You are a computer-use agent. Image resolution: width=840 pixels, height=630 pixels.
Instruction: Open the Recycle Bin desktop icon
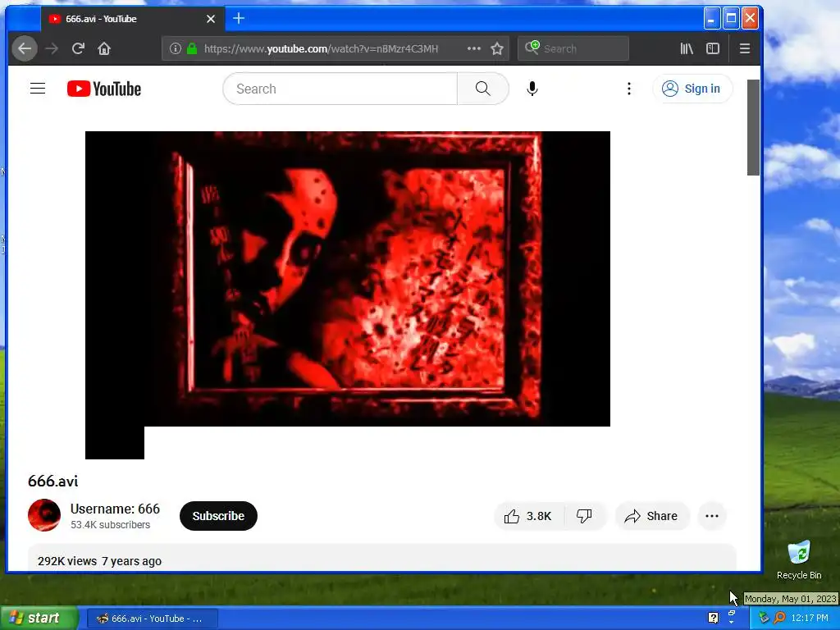pos(799,559)
